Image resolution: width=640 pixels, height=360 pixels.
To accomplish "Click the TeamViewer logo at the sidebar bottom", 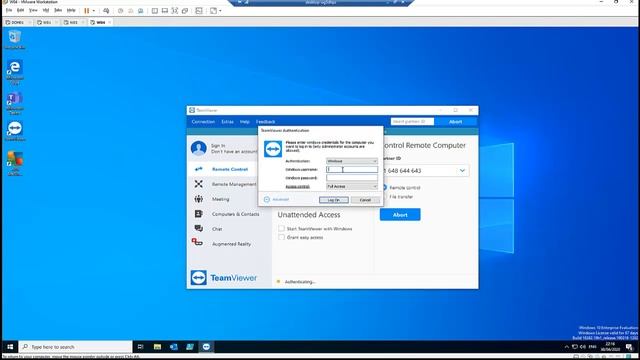I will click(224, 278).
